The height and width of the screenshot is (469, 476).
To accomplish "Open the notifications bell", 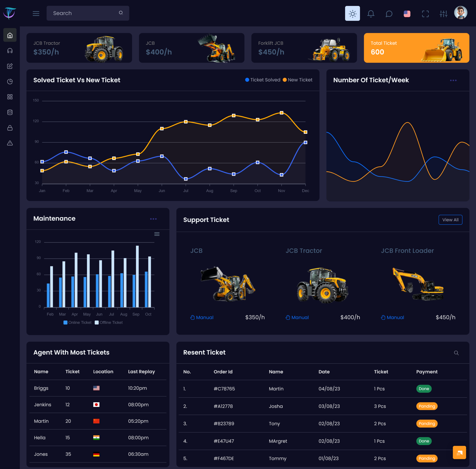I will [x=371, y=14].
